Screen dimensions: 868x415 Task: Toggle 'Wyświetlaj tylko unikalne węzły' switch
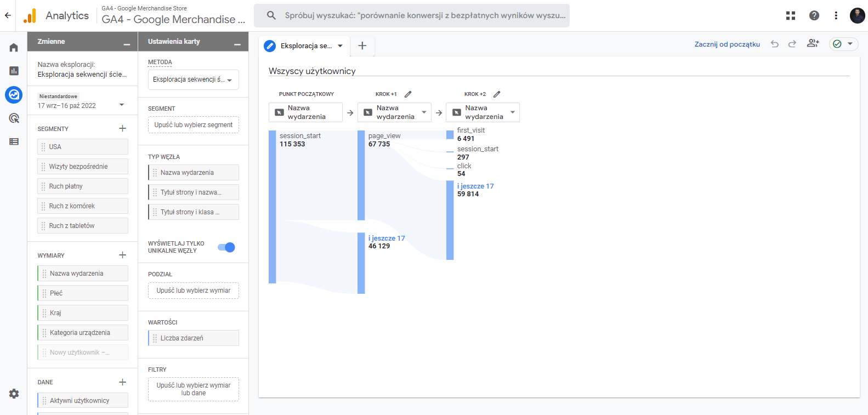click(226, 247)
